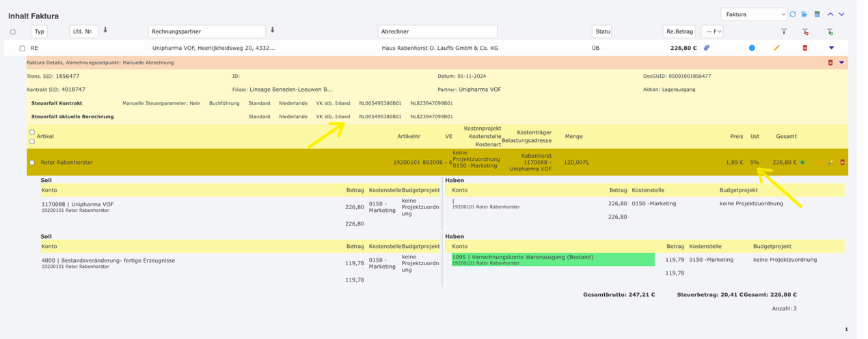Screen dimensions: 868x339
Task: Tick the select-all checkbox in header row
Action: [13, 31]
